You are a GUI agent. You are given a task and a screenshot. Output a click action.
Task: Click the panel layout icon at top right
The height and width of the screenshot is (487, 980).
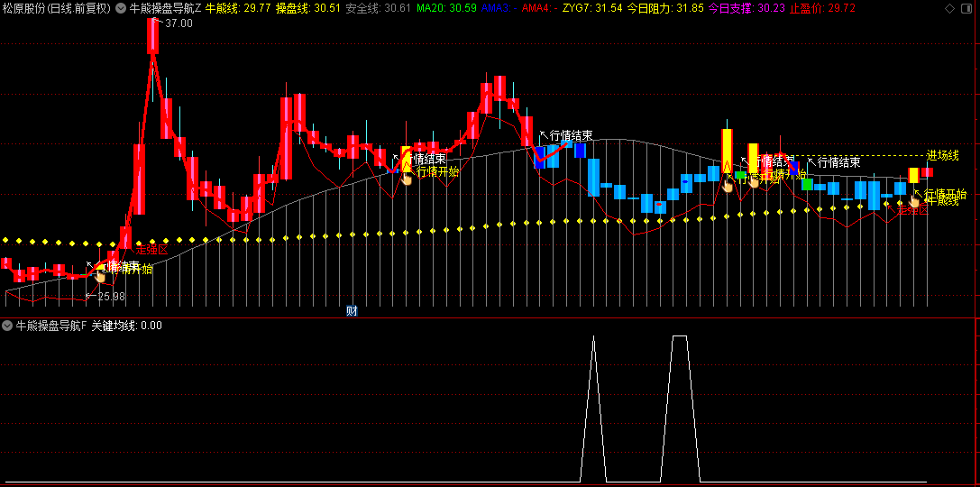(x=967, y=9)
